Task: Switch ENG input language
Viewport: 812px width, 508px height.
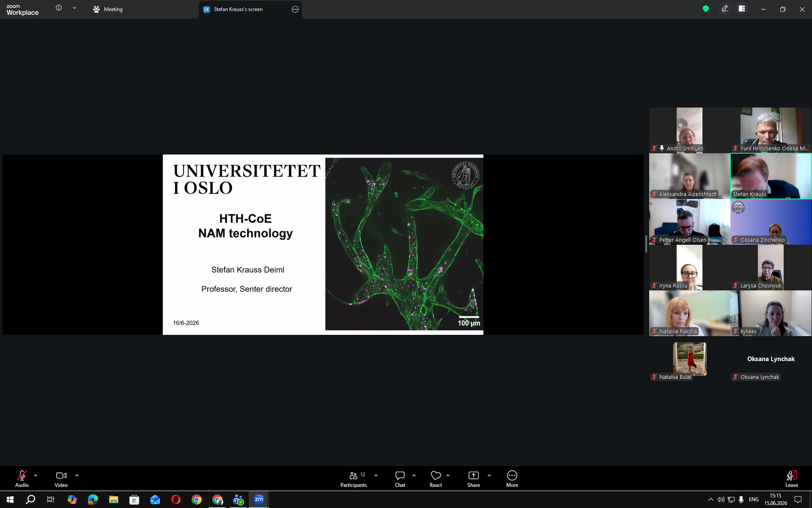Action: (754, 500)
